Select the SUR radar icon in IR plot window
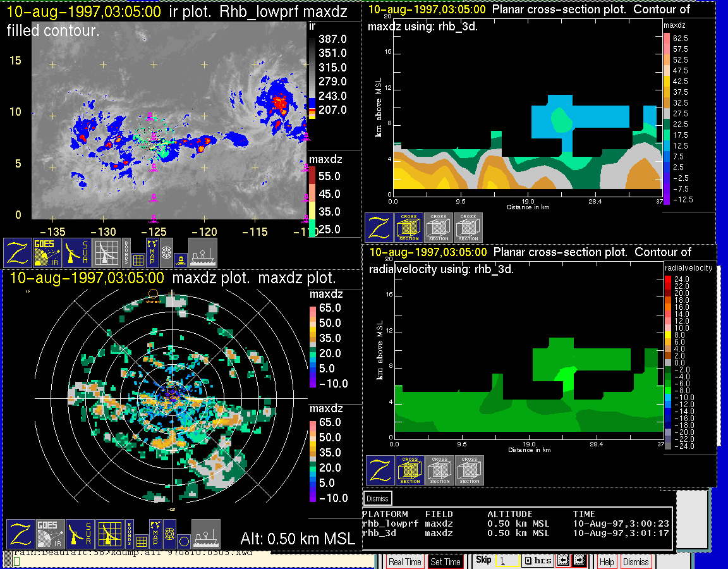Screen dimensions: 728x569 (x=77, y=253)
